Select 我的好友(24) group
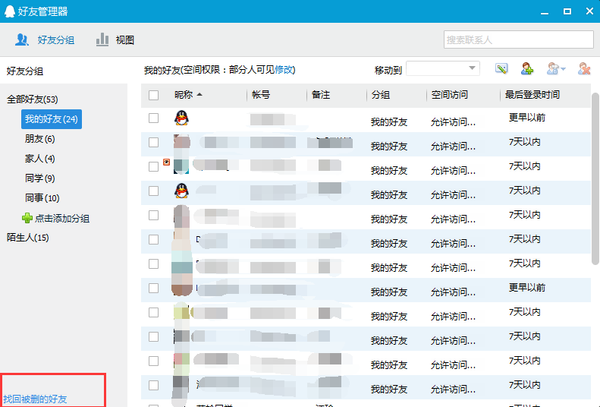 point(51,119)
